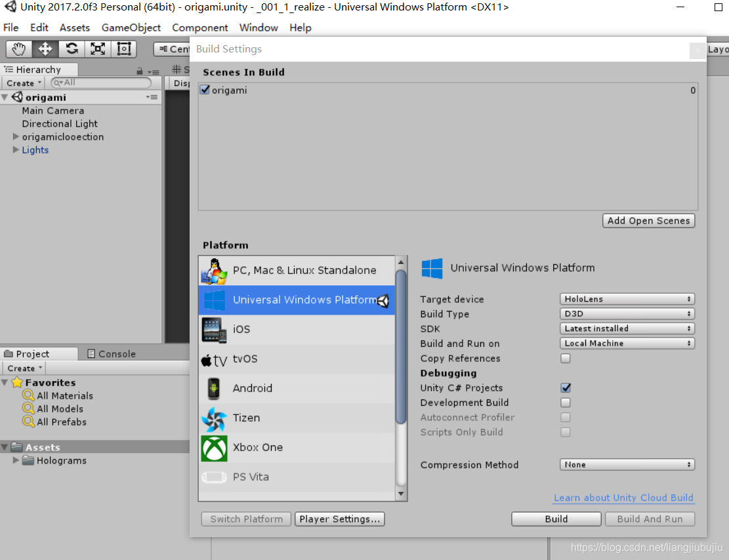Screen dimensions: 729x560
Task: Click the All Models search icon
Action: (28, 409)
